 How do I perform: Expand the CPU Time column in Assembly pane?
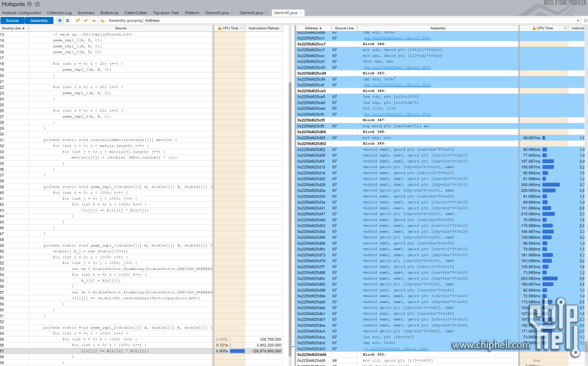pos(565,28)
